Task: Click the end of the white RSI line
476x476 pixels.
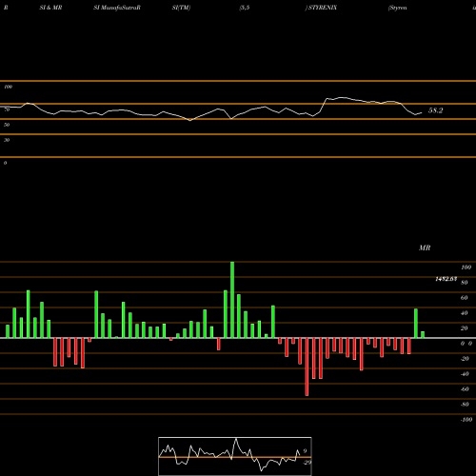Action: (422, 112)
